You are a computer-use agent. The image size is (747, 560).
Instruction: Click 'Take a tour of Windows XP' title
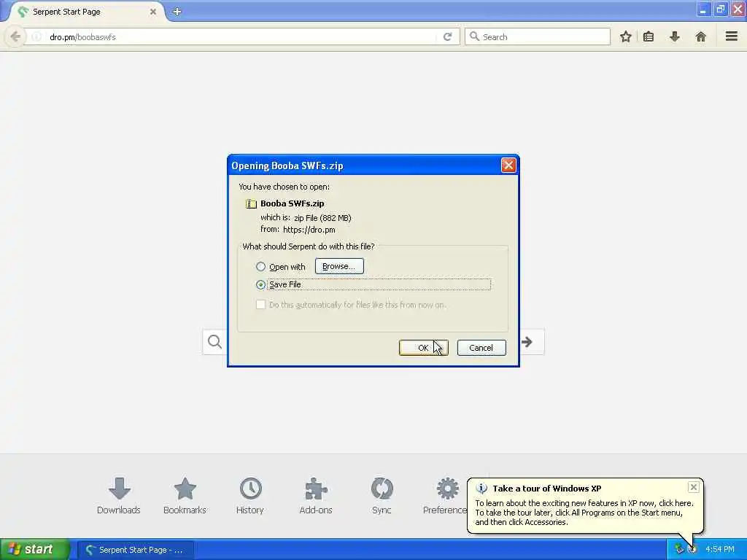click(x=547, y=489)
